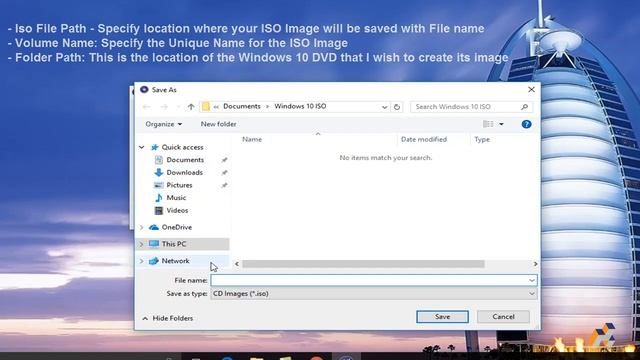
Task: Click the address bar folder icon
Action: [206, 107]
